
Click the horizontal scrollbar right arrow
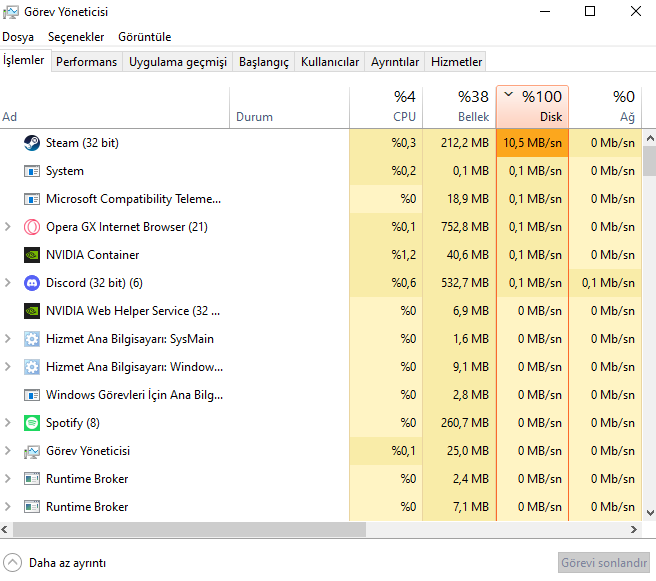click(633, 529)
